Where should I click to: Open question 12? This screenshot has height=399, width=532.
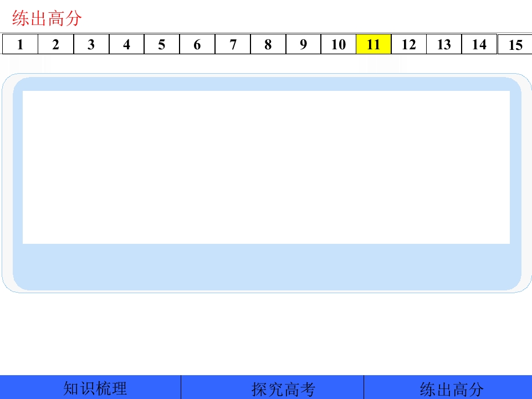tap(408, 44)
